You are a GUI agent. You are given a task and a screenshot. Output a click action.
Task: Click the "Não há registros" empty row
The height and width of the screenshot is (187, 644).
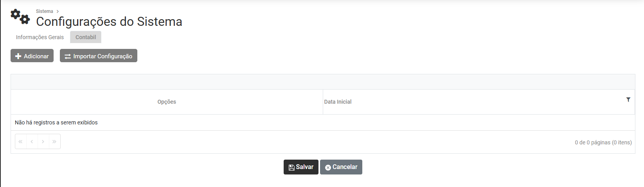click(56, 122)
